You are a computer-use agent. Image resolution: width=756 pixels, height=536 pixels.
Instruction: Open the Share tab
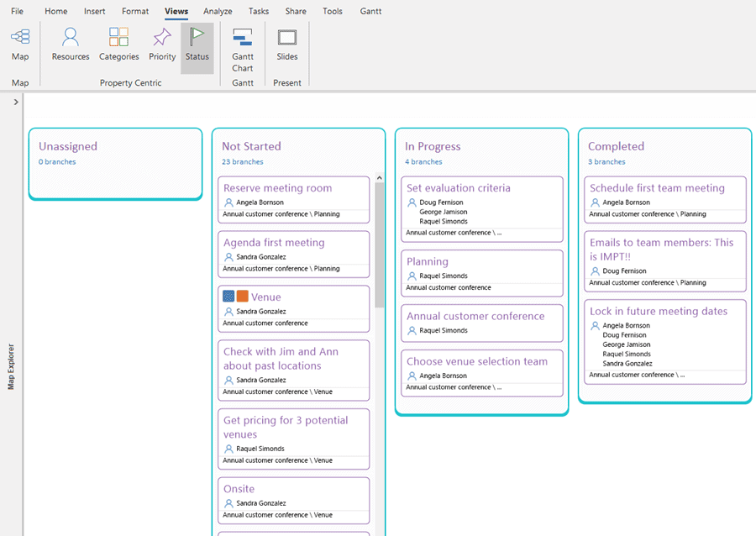click(296, 11)
